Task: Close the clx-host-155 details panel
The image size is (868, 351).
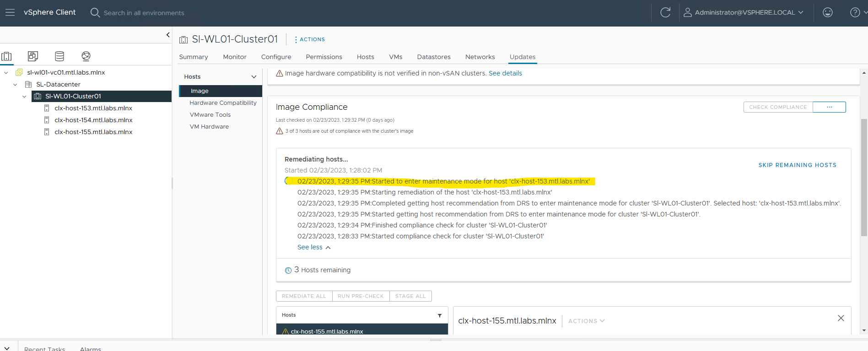Action: [841, 318]
